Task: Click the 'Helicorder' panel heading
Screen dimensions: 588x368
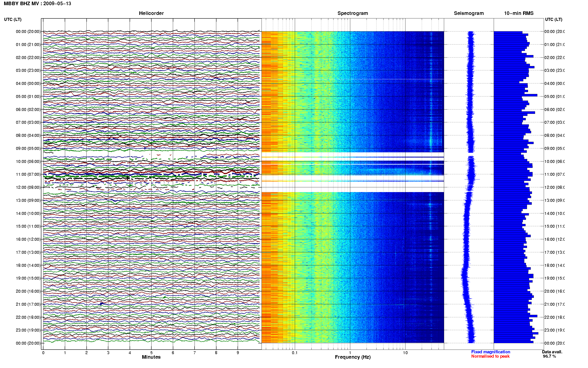Action: 151,13
